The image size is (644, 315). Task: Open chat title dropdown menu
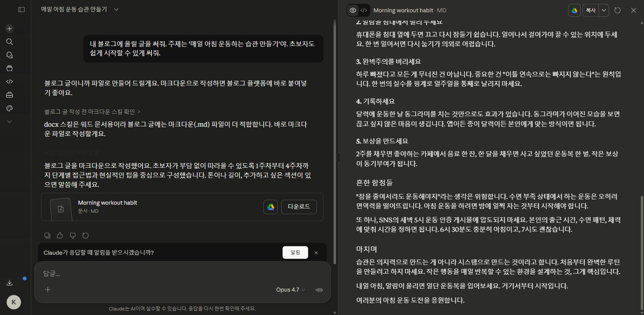tap(116, 9)
